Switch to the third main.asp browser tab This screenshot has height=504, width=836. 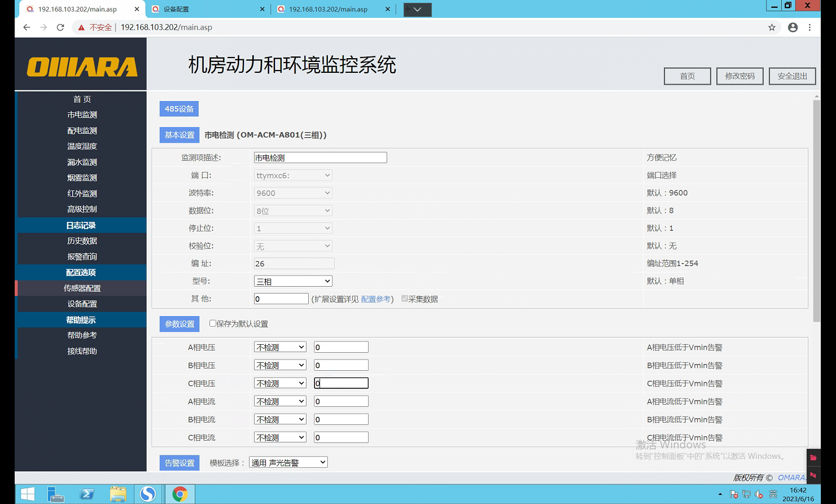click(x=333, y=9)
